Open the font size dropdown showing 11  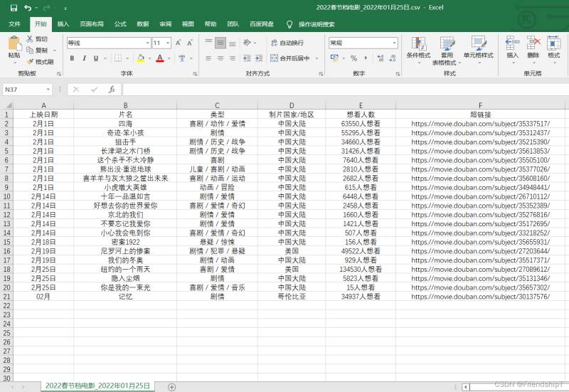(168, 43)
